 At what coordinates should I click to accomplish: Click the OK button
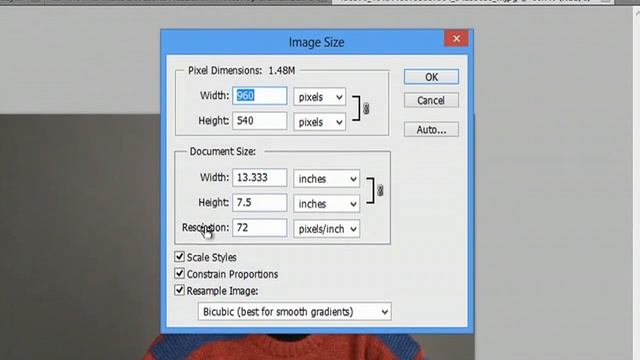pyautogui.click(x=431, y=77)
